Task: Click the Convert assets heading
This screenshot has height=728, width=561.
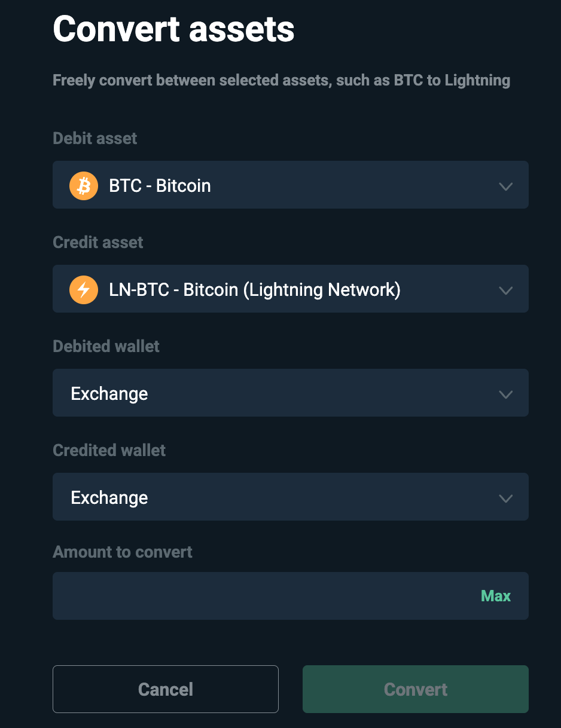Action: click(x=173, y=29)
